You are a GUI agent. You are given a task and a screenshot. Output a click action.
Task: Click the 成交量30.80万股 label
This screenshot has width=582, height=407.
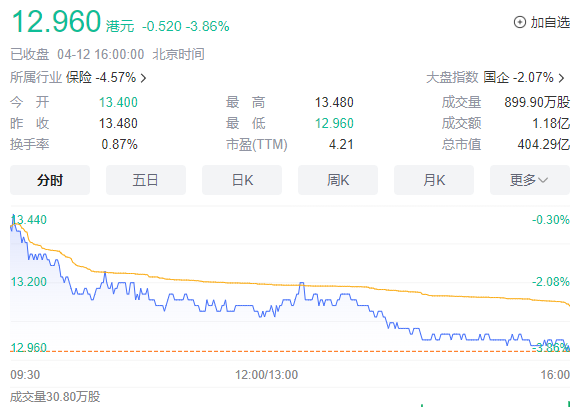pos(55,397)
